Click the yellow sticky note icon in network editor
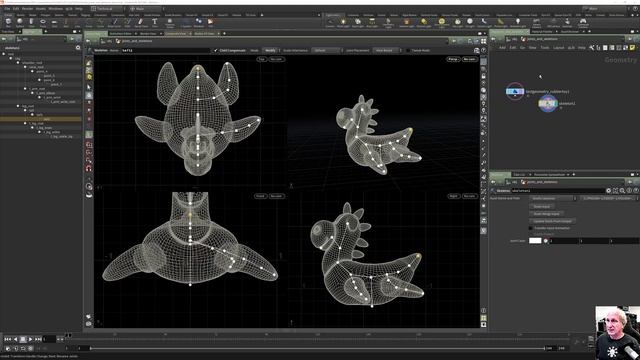This screenshot has width=640, height=360. click(632, 48)
